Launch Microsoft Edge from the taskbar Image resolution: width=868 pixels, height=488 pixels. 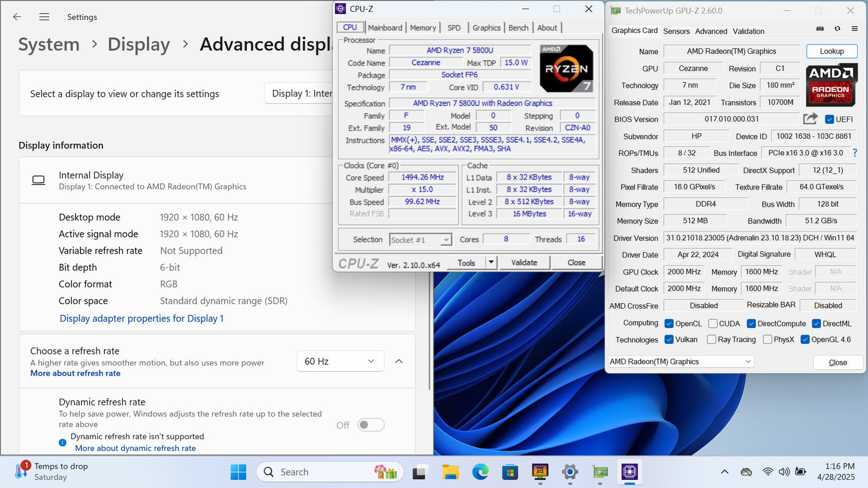click(480, 472)
